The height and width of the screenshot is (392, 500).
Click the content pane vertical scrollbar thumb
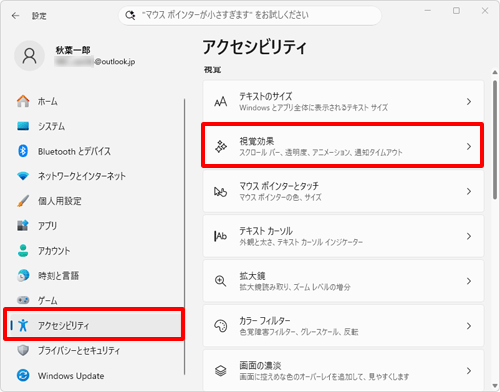(495, 140)
